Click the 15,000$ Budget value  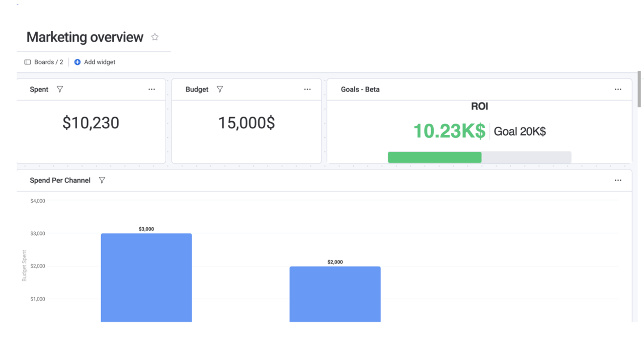[x=247, y=123]
